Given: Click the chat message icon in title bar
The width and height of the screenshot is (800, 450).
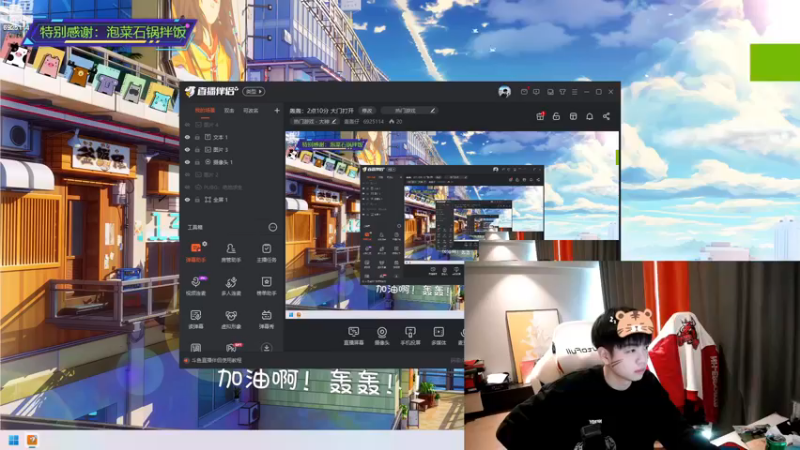Looking at the screenshot, I should point(536,92).
